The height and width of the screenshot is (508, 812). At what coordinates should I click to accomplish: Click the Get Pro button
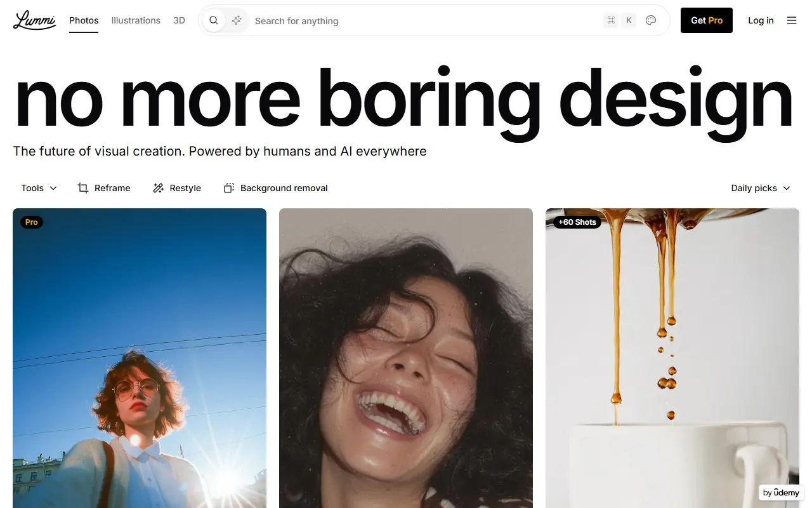coord(706,20)
